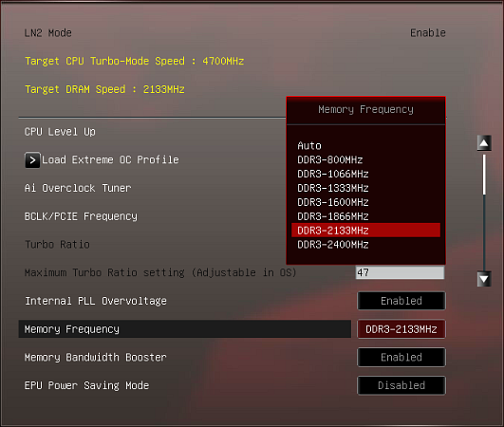Select DDR3-1866MHz memory frequency

coord(333,216)
